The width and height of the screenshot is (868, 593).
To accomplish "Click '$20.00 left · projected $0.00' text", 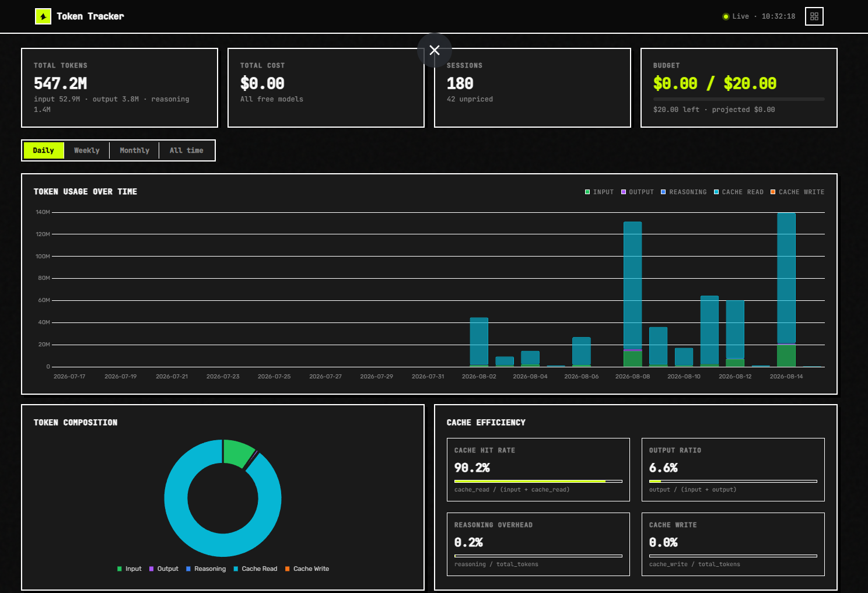I will coord(714,110).
